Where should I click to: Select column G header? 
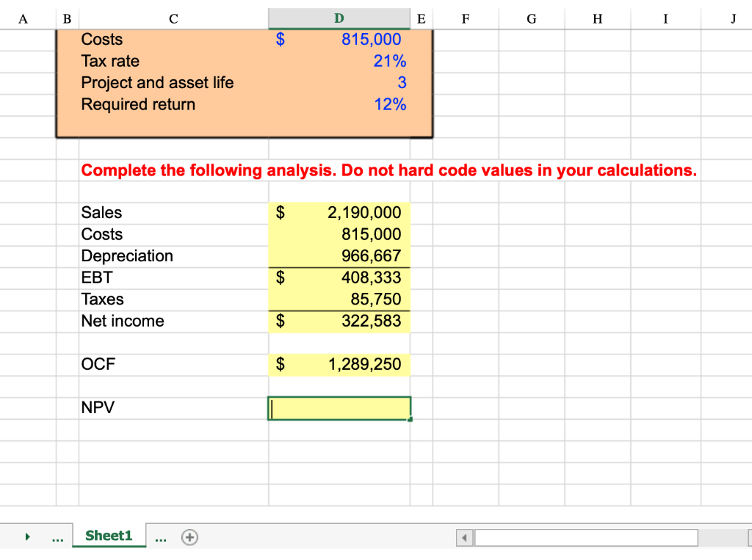coord(532,18)
